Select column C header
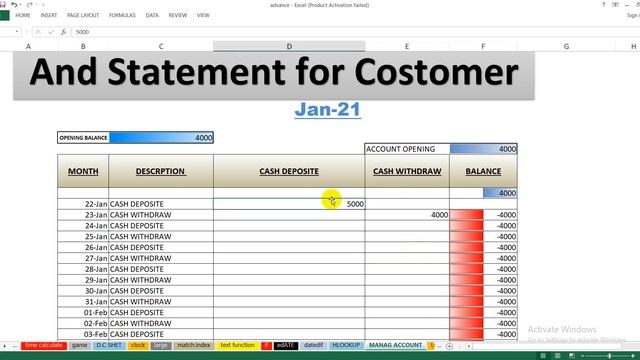Viewport: 640px width, 360px height. pos(161,47)
